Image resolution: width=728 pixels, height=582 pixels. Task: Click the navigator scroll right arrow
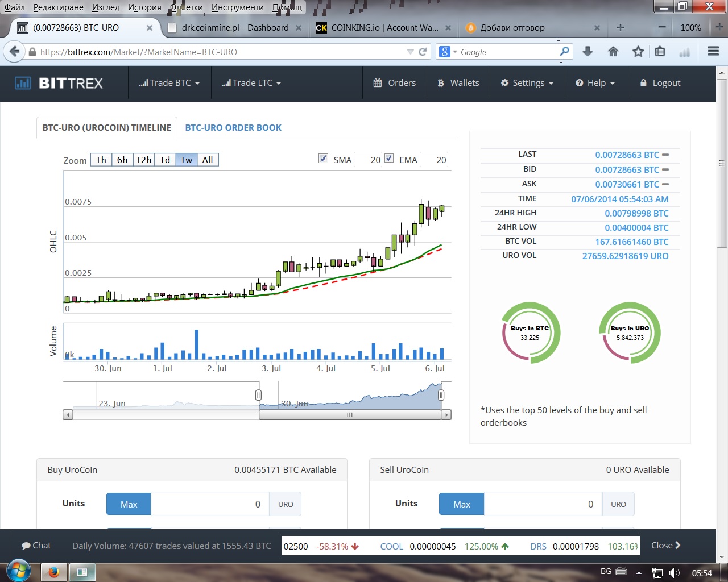pos(446,415)
